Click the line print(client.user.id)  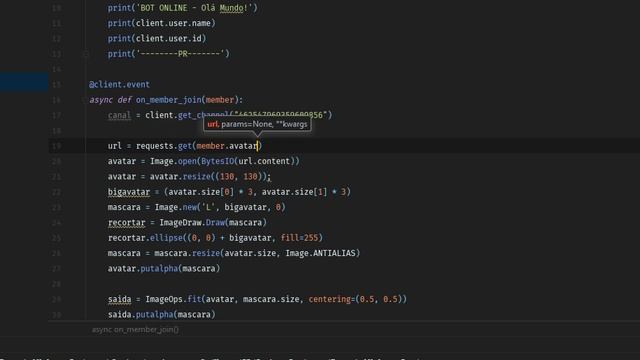[x=157, y=38]
